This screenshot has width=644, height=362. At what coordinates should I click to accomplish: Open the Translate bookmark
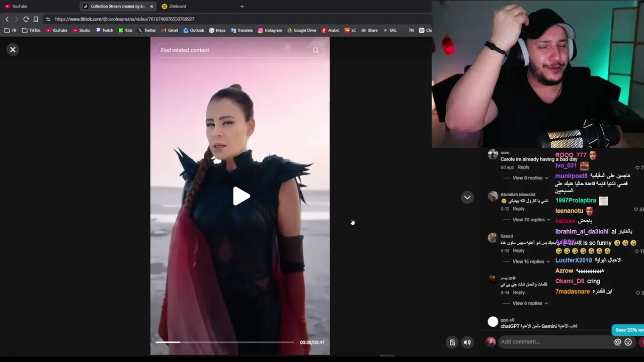242,30
